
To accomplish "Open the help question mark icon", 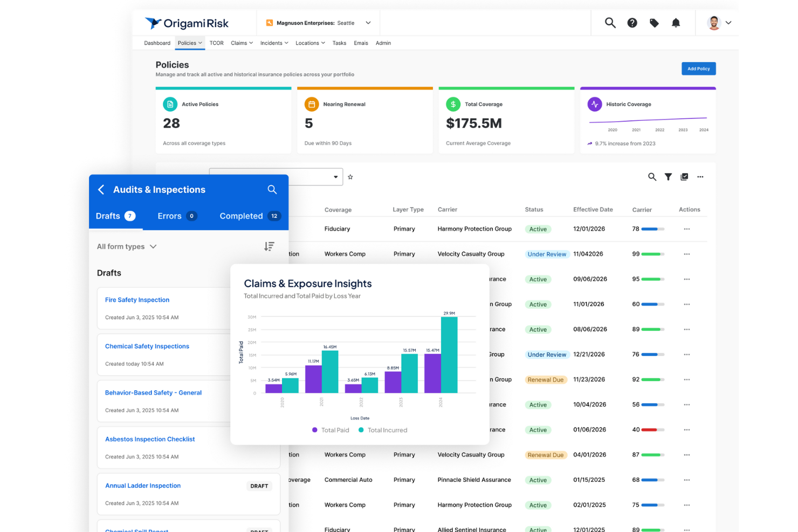I will 632,23.
